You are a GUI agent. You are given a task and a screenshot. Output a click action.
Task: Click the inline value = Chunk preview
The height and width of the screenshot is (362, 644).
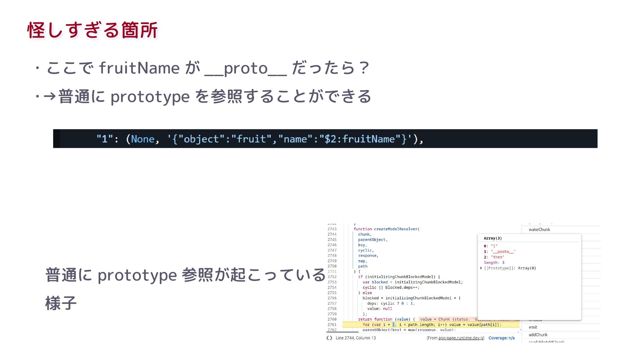(x=446, y=319)
